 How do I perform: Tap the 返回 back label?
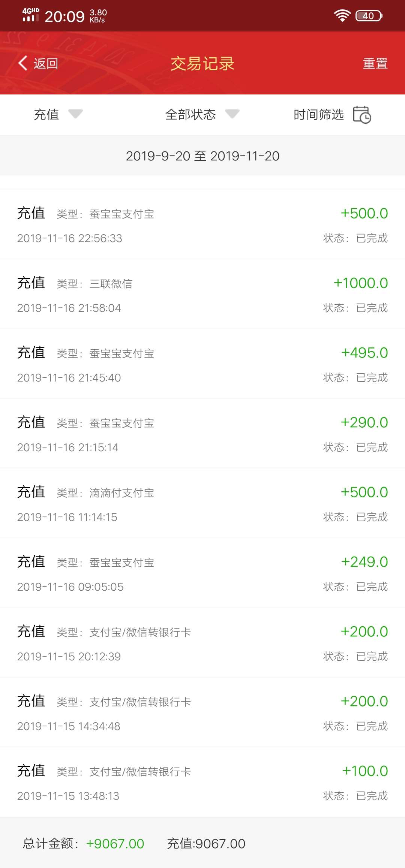coord(46,63)
